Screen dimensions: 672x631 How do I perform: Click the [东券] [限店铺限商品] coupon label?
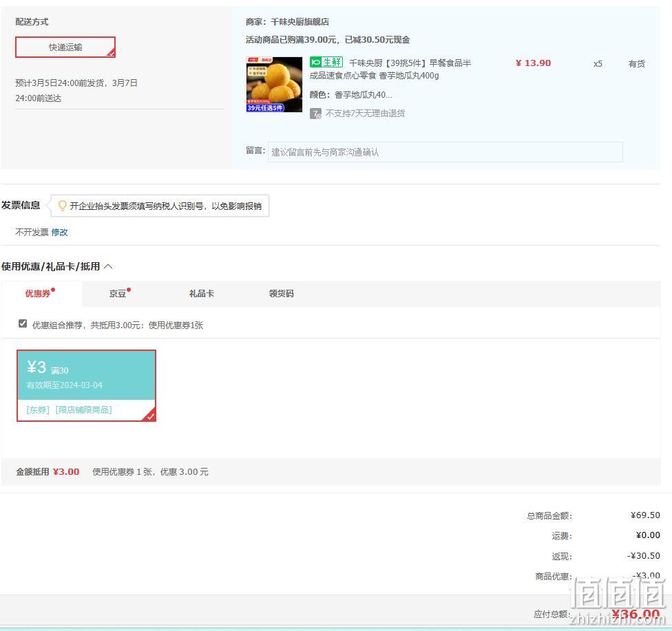69,410
